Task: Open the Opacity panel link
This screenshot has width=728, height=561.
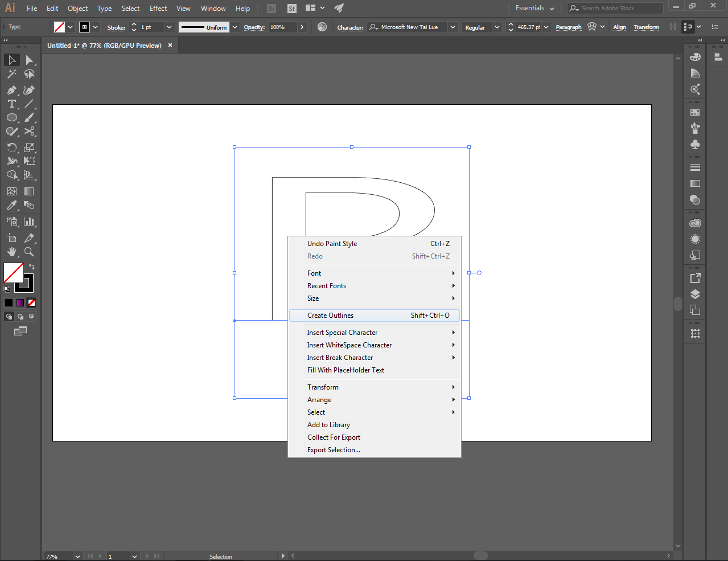Action: pos(254,27)
